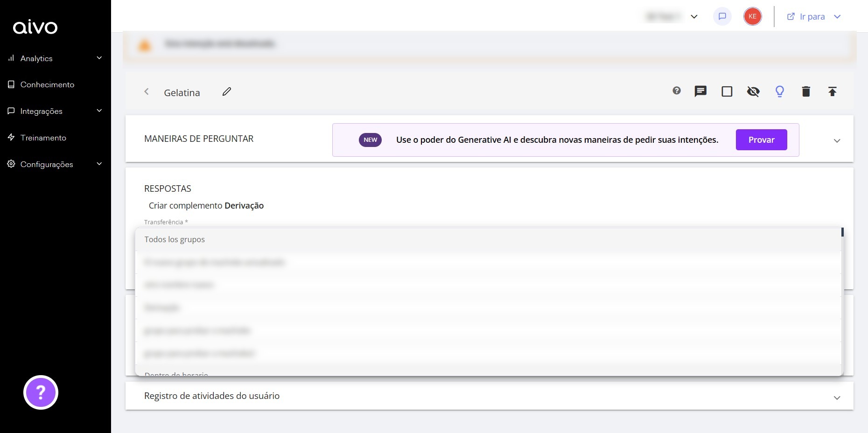Open Treinamento in the sidebar
The height and width of the screenshot is (433, 868).
43,138
